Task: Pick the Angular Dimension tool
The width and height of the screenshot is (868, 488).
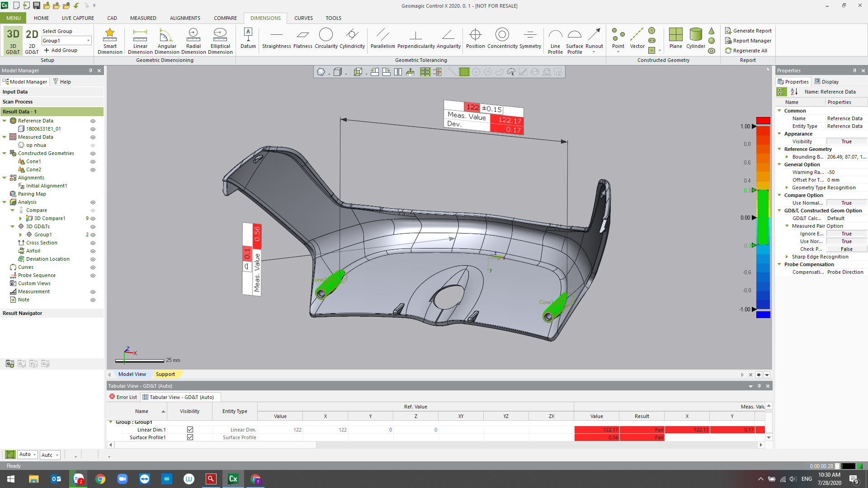Action: pos(167,41)
